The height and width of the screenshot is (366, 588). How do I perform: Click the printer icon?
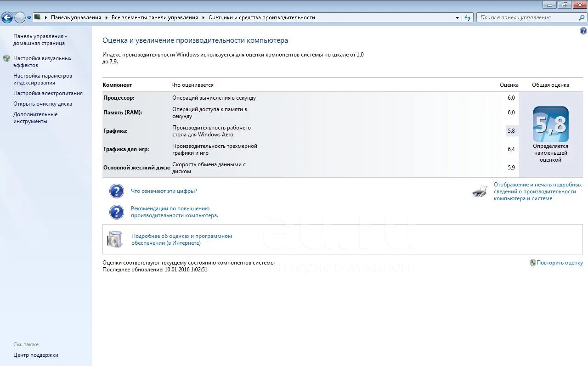click(x=479, y=191)
